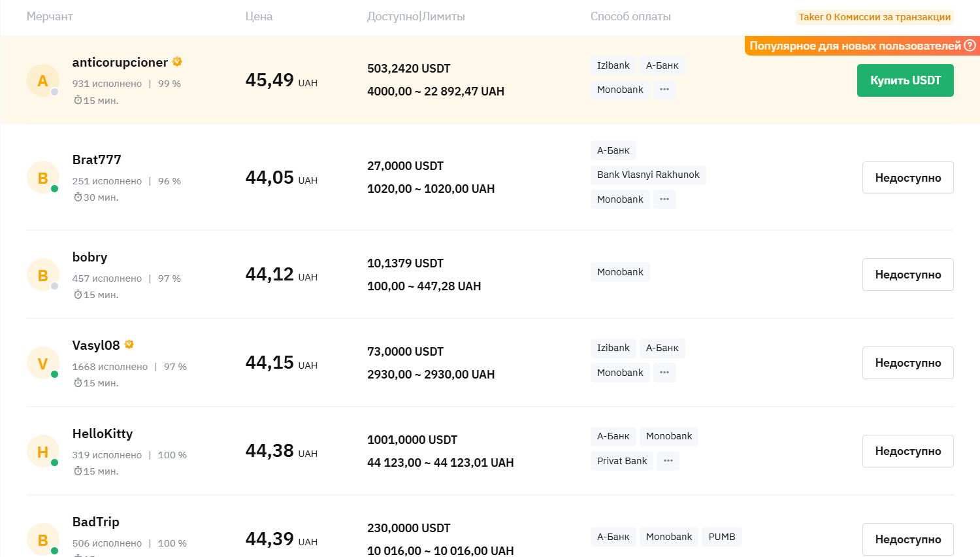980x557 pixels.
Task: Click timer icon in HelloKitty row
Action: coord(78,471)
